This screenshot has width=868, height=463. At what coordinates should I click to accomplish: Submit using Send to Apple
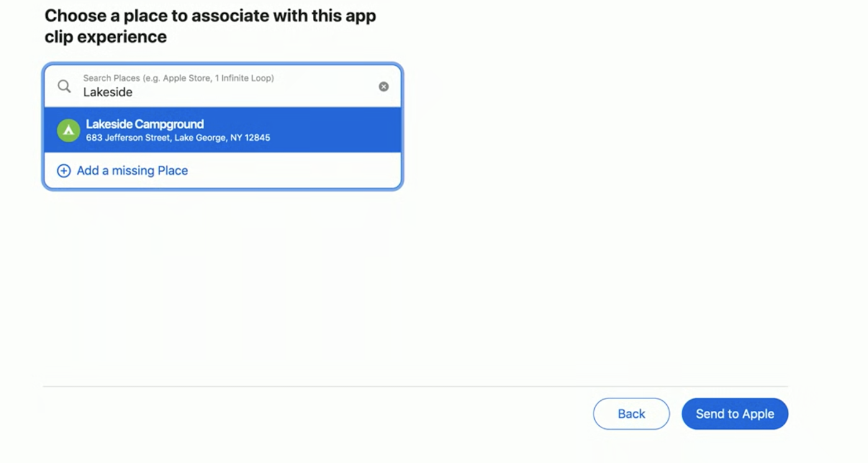pyautogui.click(x=735, y=414)
